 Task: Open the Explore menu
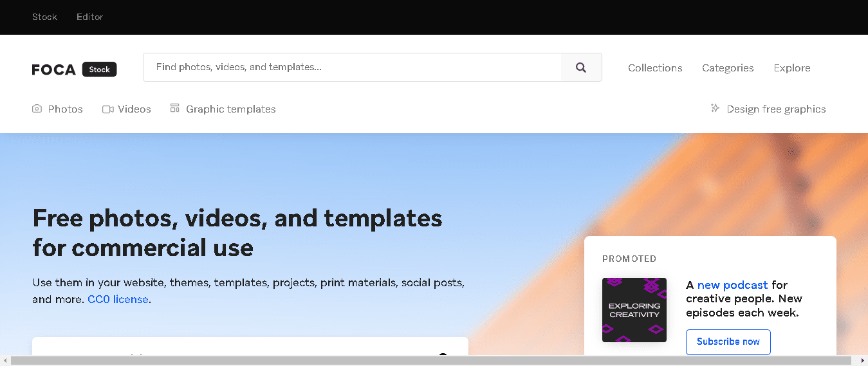point(792,68)
